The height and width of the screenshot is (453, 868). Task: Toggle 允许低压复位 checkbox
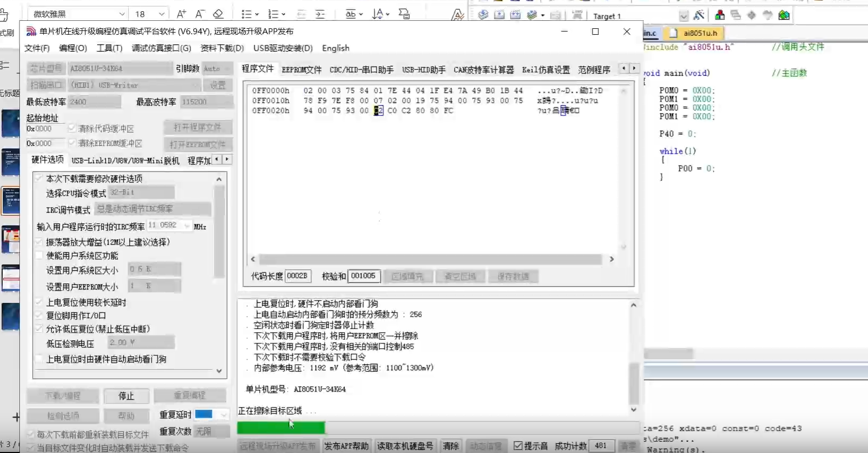point(39,329)
